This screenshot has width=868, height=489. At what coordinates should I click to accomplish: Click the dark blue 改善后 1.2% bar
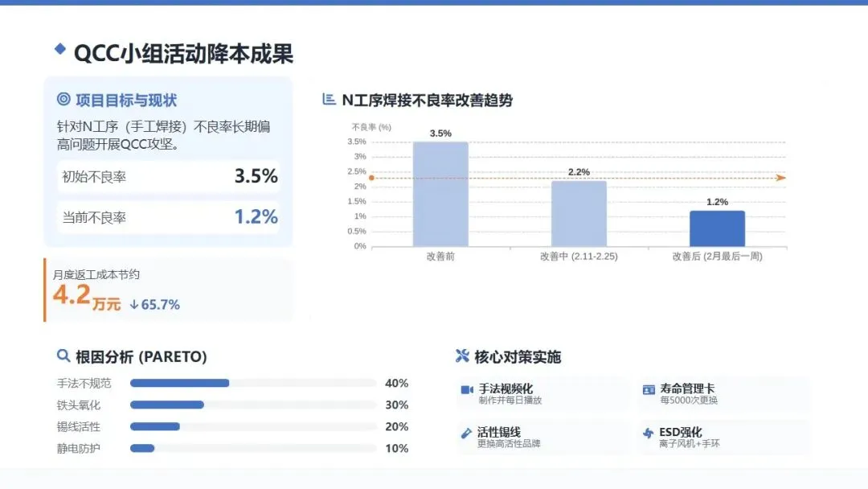coord(717,228)
